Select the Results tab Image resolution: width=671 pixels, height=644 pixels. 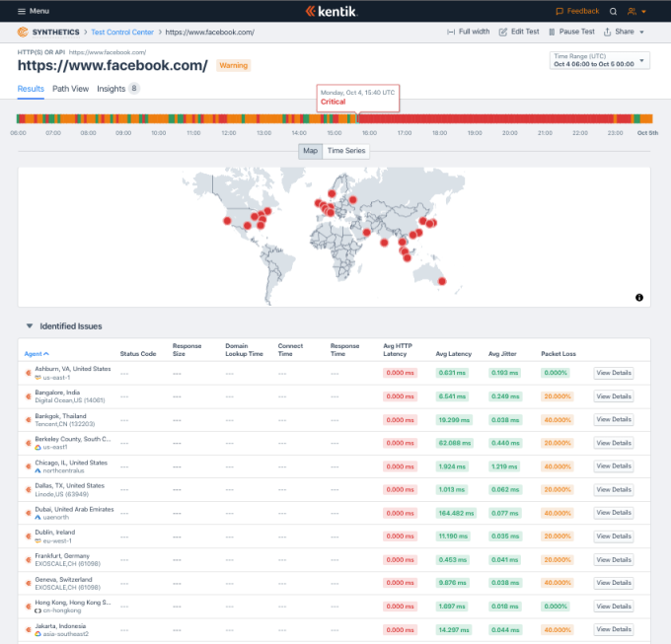pyautogui.click(x=31, y=89)
